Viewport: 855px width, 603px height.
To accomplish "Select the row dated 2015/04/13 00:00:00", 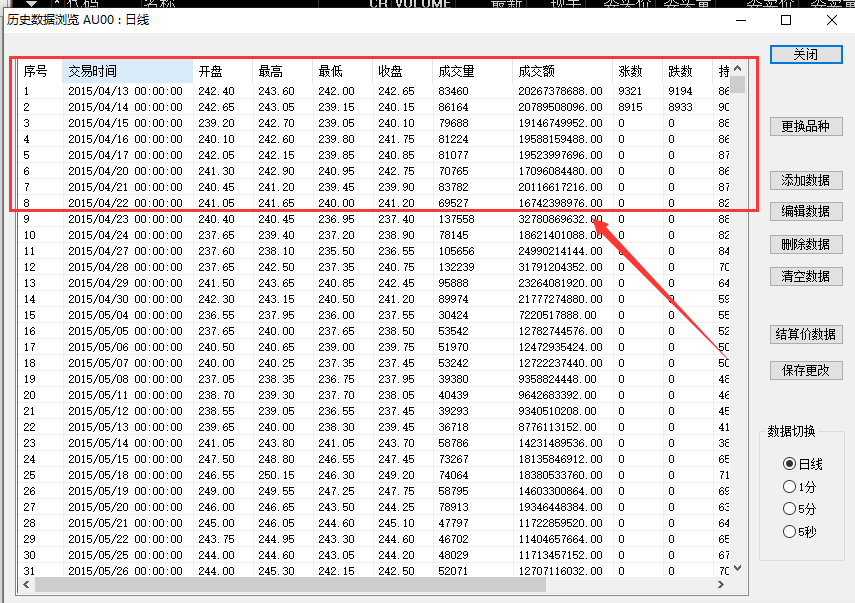I will (374, 91).
